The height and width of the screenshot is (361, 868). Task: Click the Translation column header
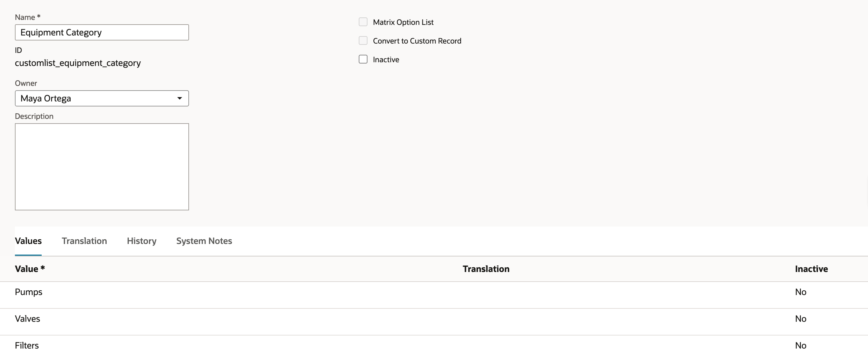point(486,269)
